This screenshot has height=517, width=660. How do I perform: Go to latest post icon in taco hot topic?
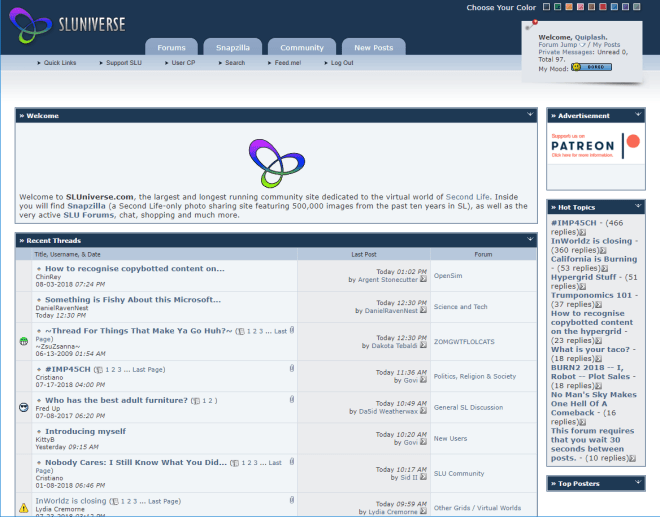click(x=599, y=359)
